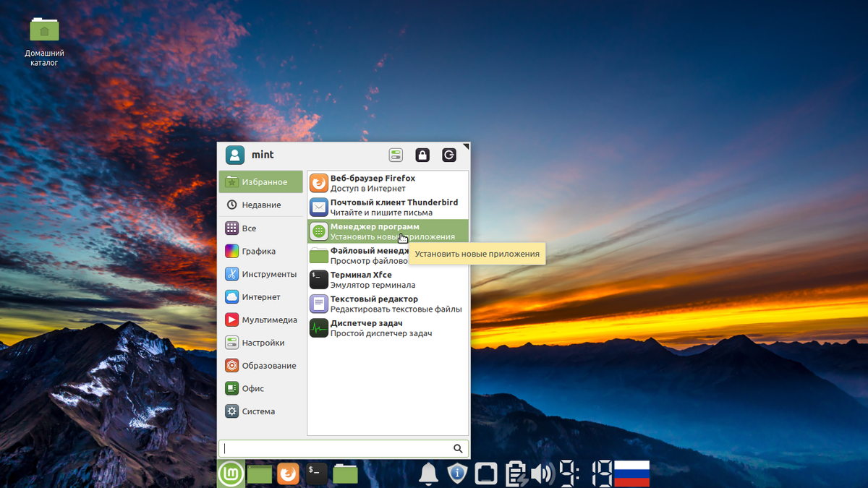Image resolution: width=868 pixels, height=488 pixels.
Task: Open the Мультимедиа category
Action: coord(261,320)
